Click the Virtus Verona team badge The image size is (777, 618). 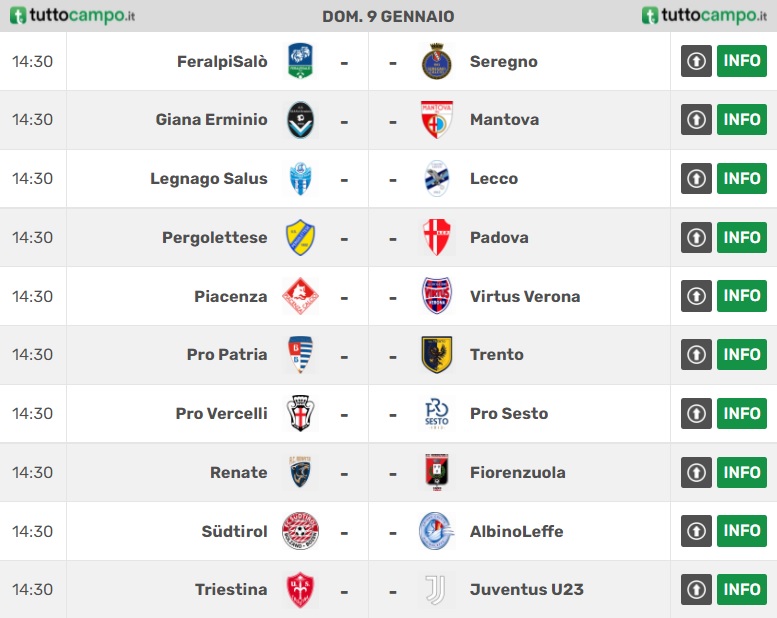(x=437, y=296)
